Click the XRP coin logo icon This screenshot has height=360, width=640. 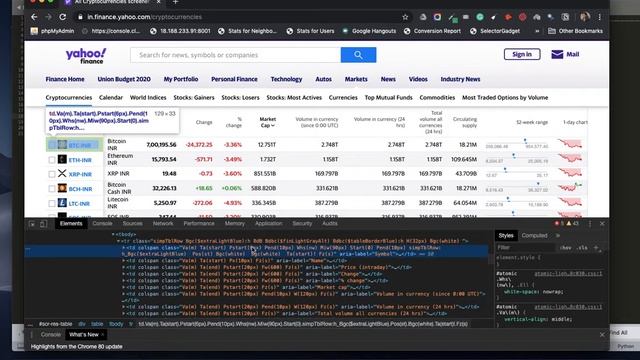pyautogui.click(x=62, y=173)
